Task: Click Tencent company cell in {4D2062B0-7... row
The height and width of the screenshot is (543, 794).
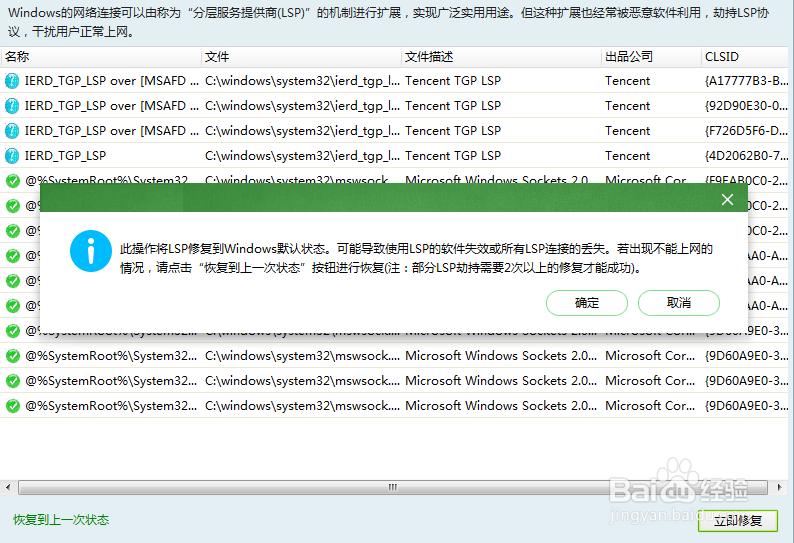Action: coord(627,156)
